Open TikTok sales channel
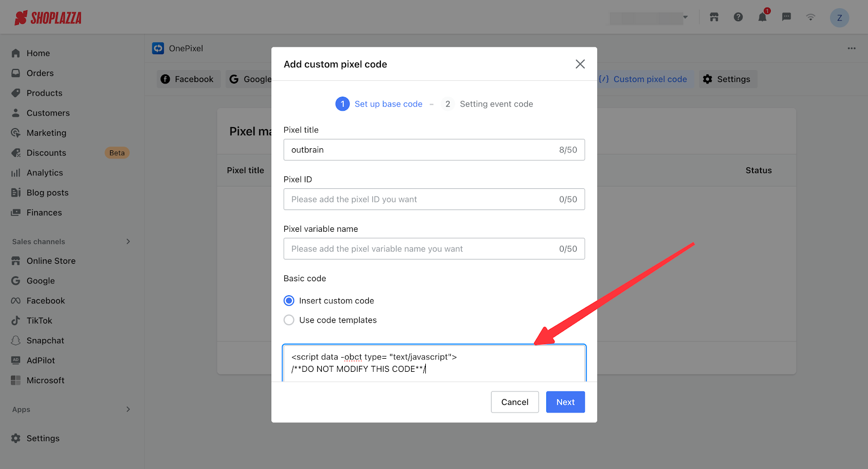 39,321
